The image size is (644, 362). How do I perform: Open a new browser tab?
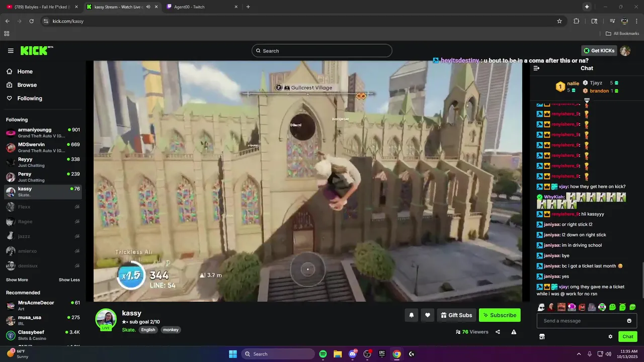(x=248, y=7)
